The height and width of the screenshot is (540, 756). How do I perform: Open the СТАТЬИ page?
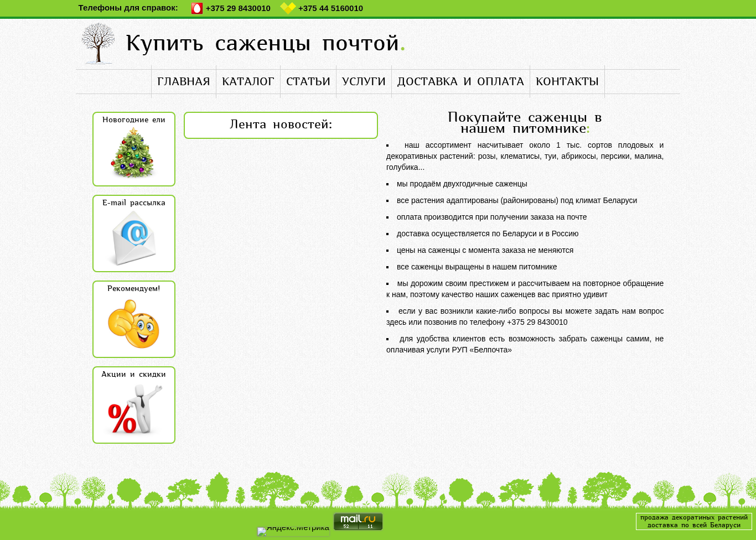pyautogui.click(x=308, y=81)
